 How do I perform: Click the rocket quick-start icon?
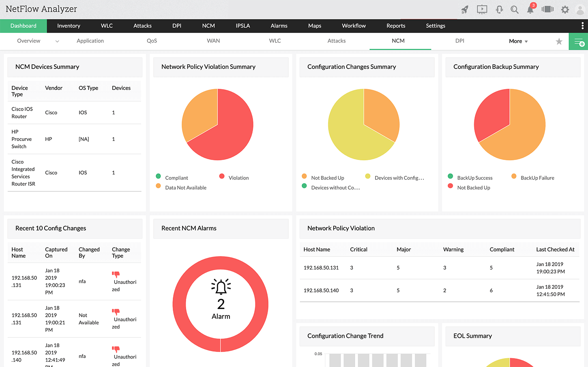tap(465, 9)
